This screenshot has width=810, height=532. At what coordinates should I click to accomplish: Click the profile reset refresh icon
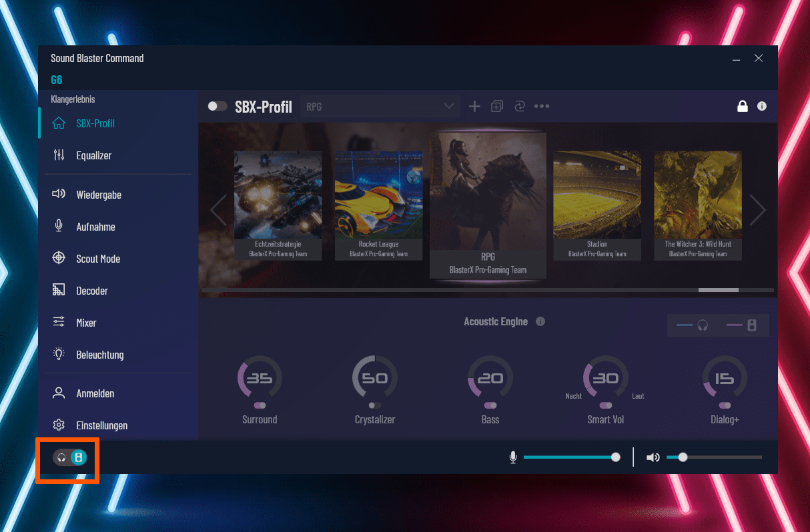tap(519, 106)
